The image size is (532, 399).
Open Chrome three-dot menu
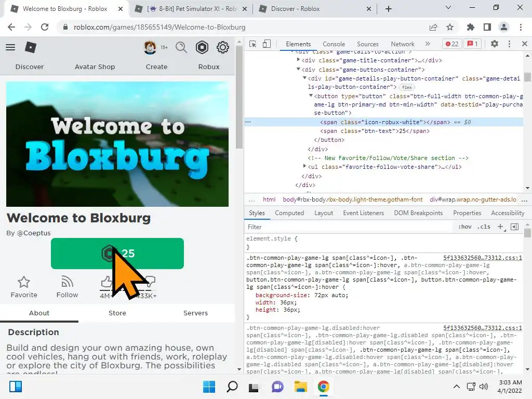click(521, 27)
